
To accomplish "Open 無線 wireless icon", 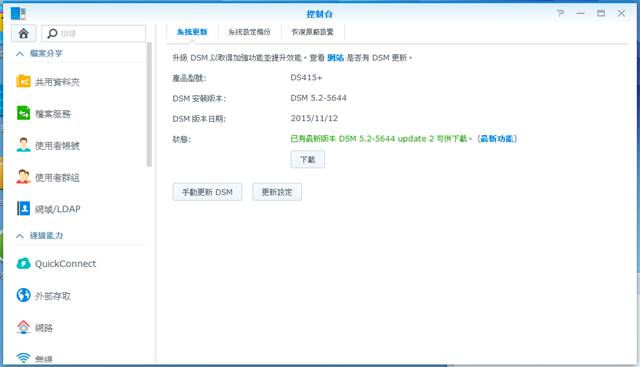I will pos(23,358).
